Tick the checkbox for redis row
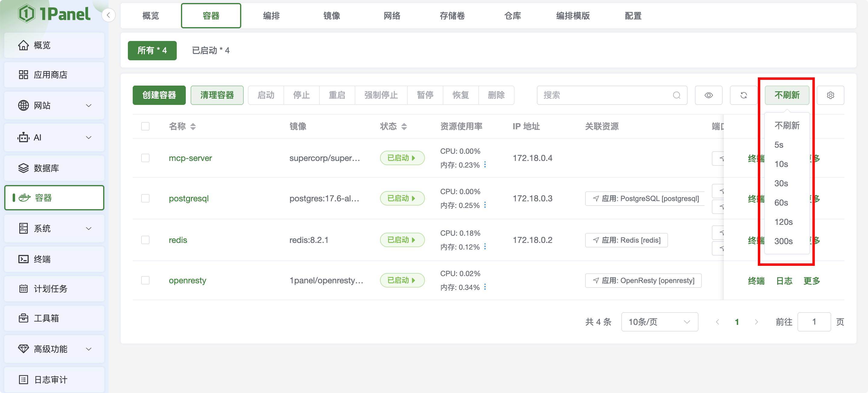The image size is (868, 393). tap(145, 240)
